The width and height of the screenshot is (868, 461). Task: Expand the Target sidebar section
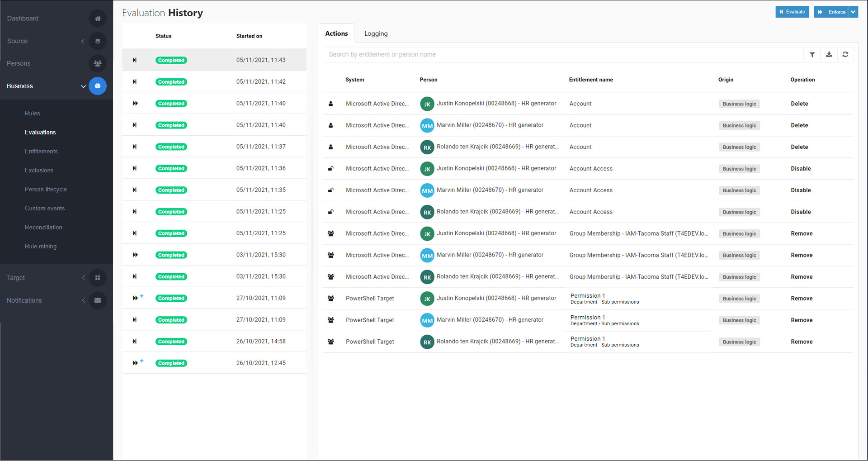pyautogui.click(x=83, y=278)
